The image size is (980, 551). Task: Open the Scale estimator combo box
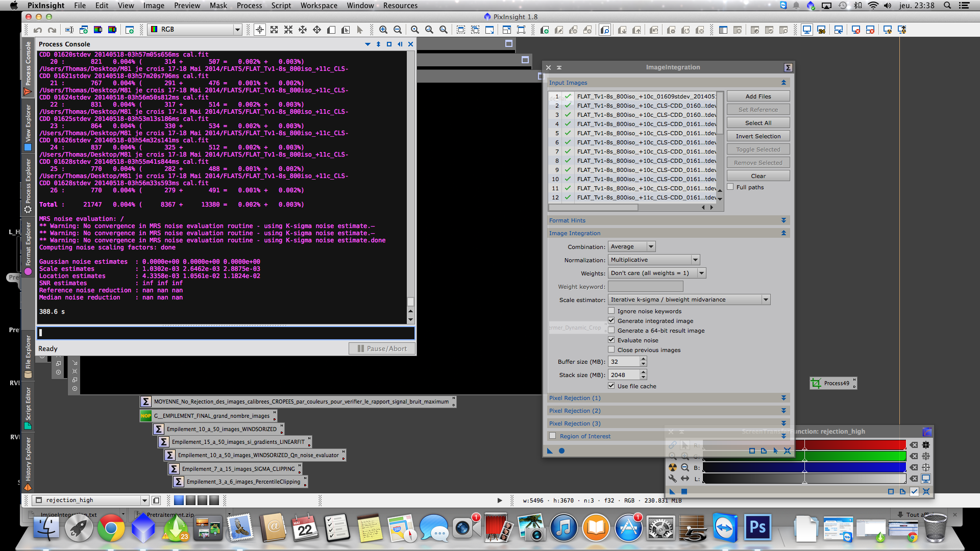[690, 299]
